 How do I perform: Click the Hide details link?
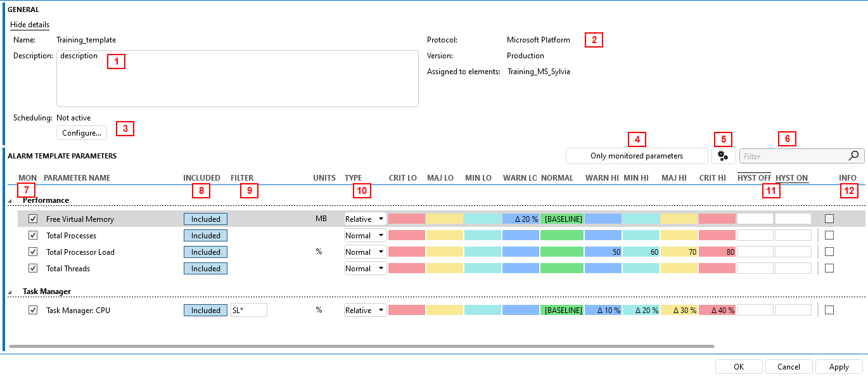point(29,25)
